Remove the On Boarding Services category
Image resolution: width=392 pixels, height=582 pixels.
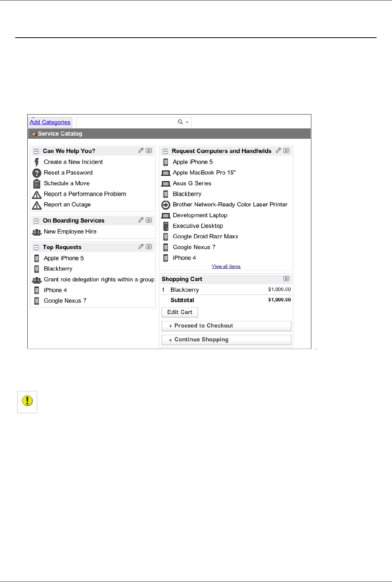pyautogui.click(x=149, y=220)
